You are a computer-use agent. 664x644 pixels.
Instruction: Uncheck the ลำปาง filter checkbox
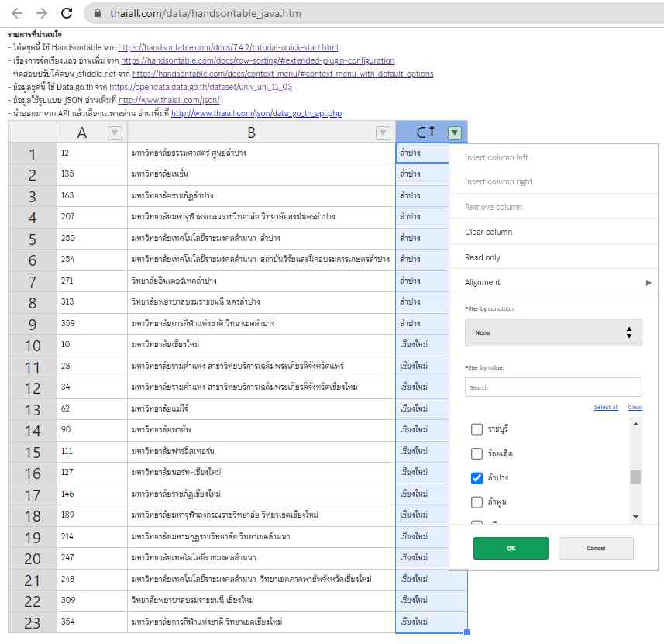(477, 477)
